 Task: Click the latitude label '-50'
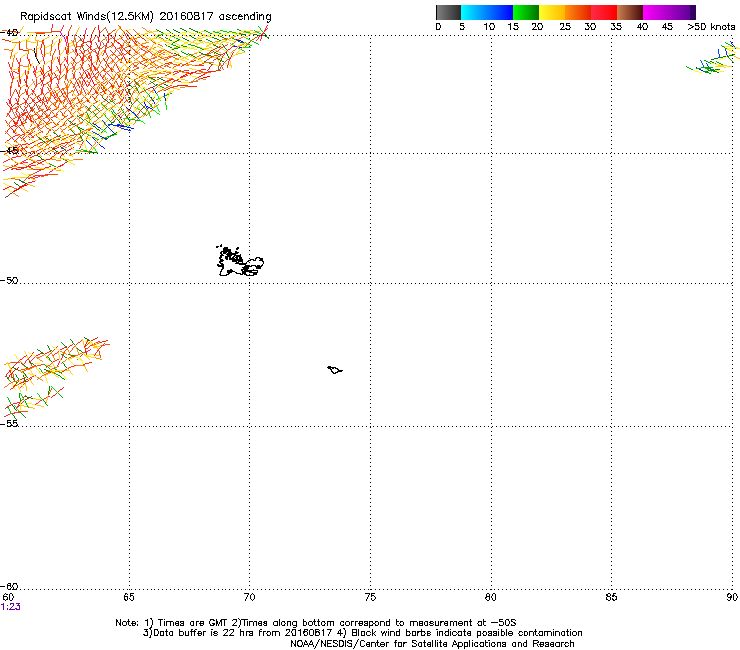pos(9,280)
